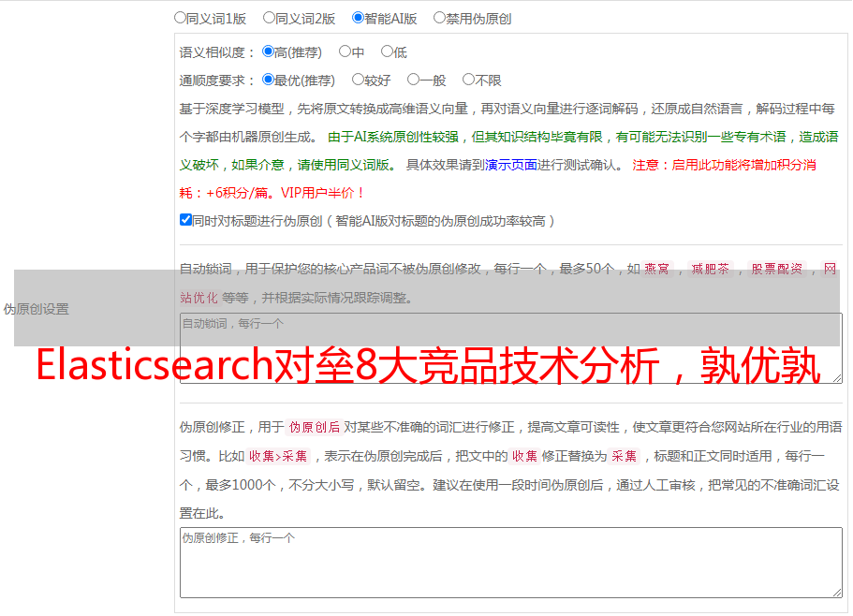Viewport: 853px width, 616px height.
Task: Click the red VIP用户半价 notice text
Action: [322, 193]
